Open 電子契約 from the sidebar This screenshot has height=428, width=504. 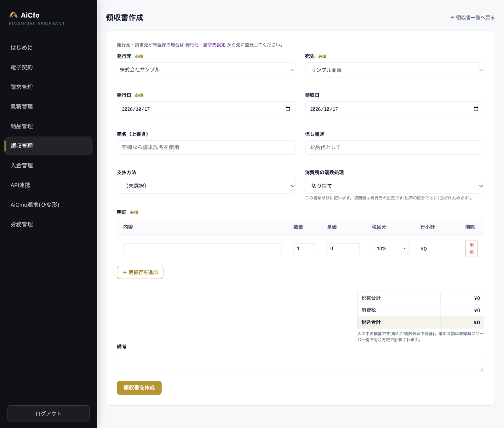point(49,67)
